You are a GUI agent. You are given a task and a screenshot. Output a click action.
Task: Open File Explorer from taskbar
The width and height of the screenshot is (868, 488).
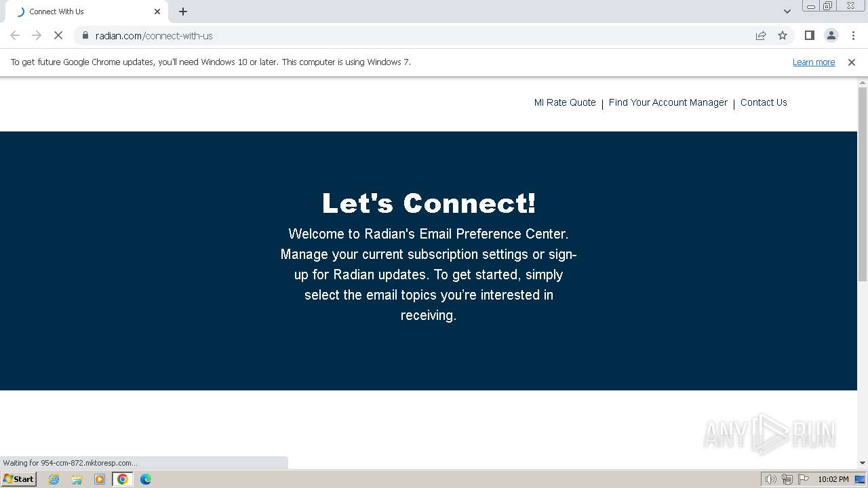[77, 479]
